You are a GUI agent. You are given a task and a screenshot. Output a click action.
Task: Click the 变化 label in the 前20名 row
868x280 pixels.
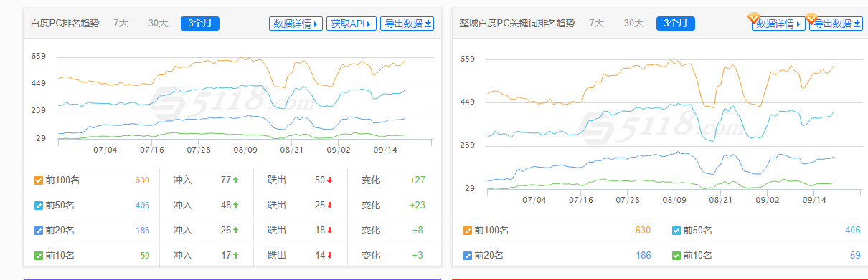click(x=371, y=231)
